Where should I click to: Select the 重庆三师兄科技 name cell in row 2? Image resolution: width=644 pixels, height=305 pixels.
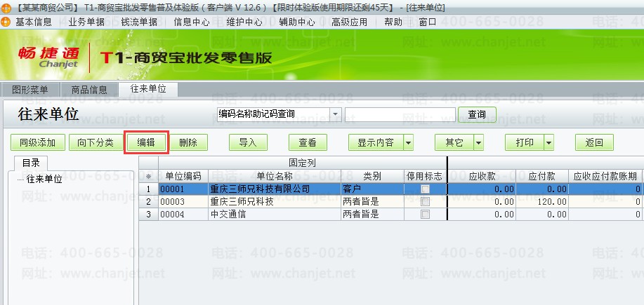click(x=275, y=202)
